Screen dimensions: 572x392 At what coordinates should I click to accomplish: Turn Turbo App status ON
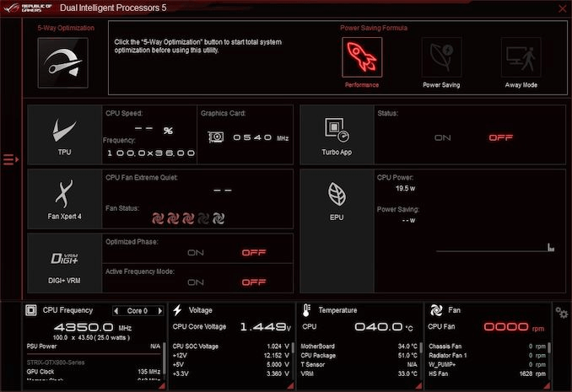[442, 137]
